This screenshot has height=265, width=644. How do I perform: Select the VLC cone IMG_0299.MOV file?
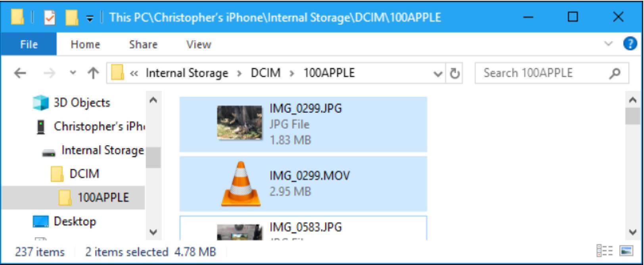(303, 184)
